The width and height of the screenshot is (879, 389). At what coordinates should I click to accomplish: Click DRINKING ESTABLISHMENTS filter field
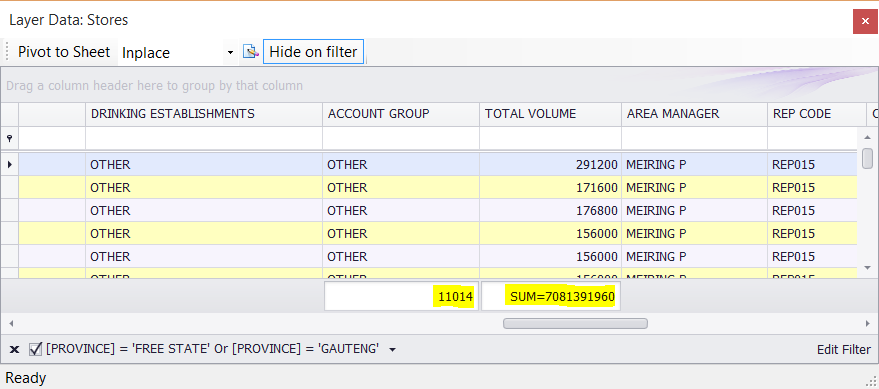tap(204, 138)
